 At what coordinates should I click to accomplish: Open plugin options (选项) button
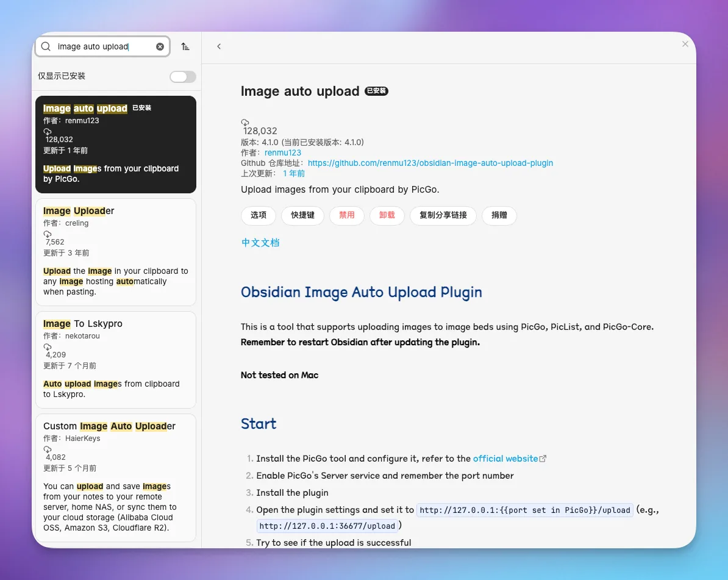pyautogui.click(x=259, y=215)
